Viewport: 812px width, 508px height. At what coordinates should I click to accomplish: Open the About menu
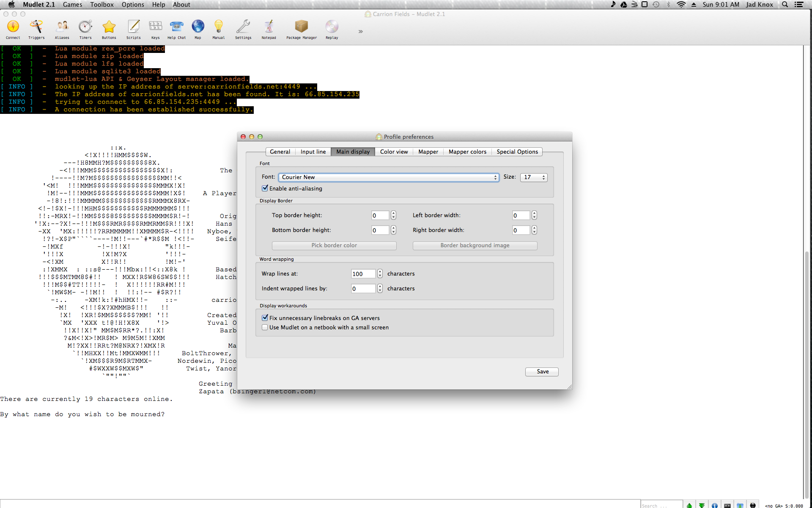pyautogui.click(x=181, y=5)
